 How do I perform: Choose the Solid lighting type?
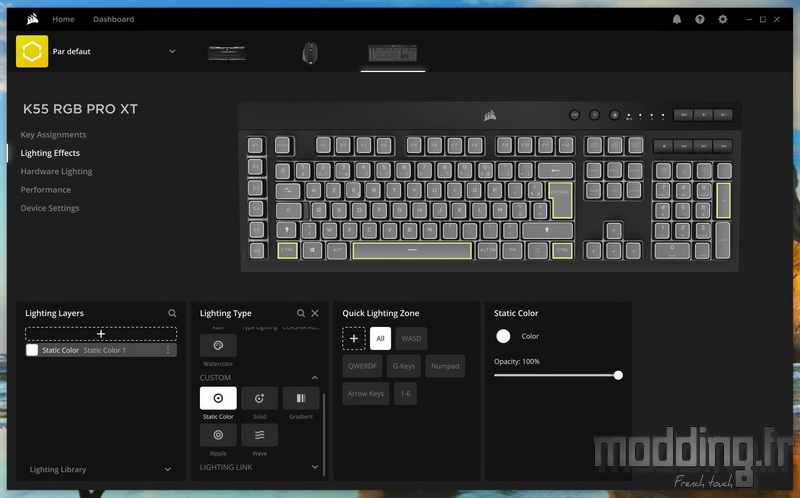tap(259, 398)
